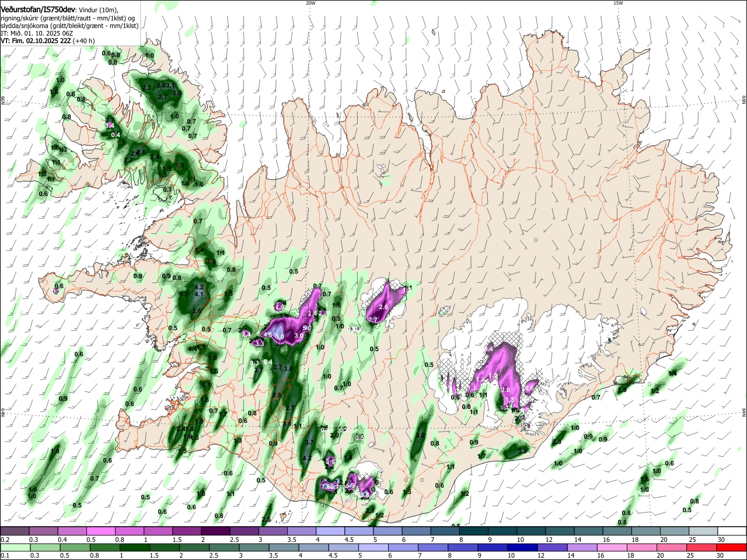Screen dimensions: 747x560
Task: Pick the snow-scale swatch labeled 14
Action: click(588, 531)
